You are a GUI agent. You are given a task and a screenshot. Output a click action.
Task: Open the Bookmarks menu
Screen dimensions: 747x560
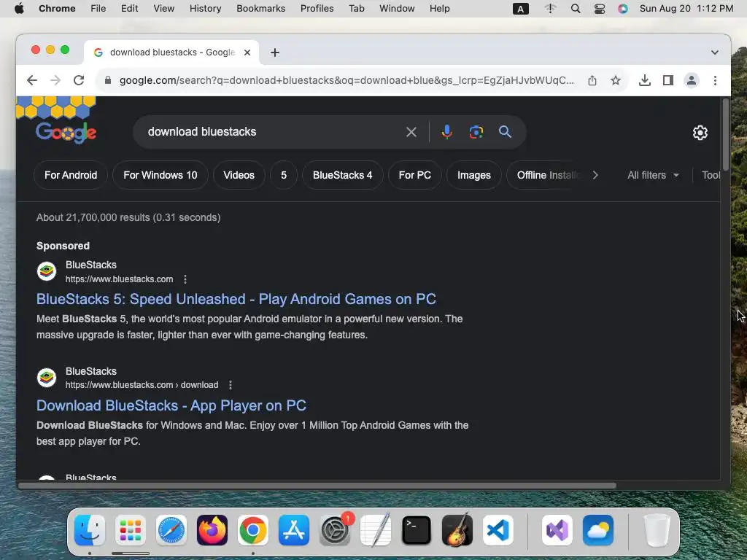coord(260,9)
